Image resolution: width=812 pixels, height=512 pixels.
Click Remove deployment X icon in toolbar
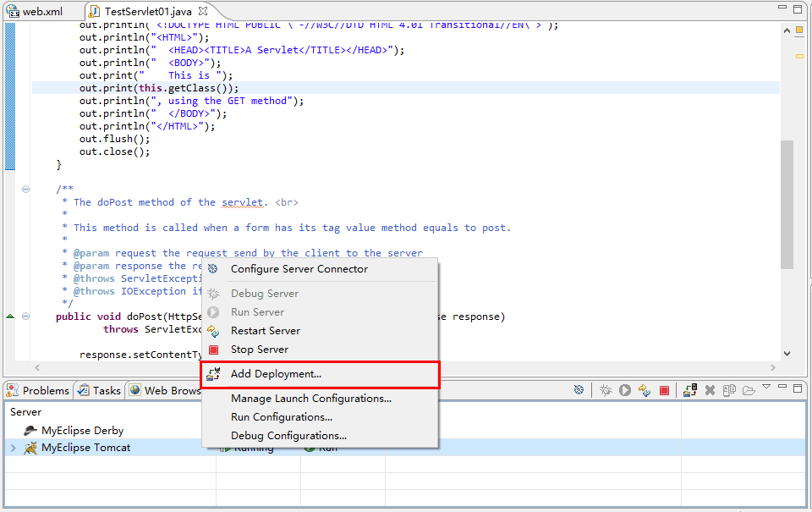click(x=710, y=390)
